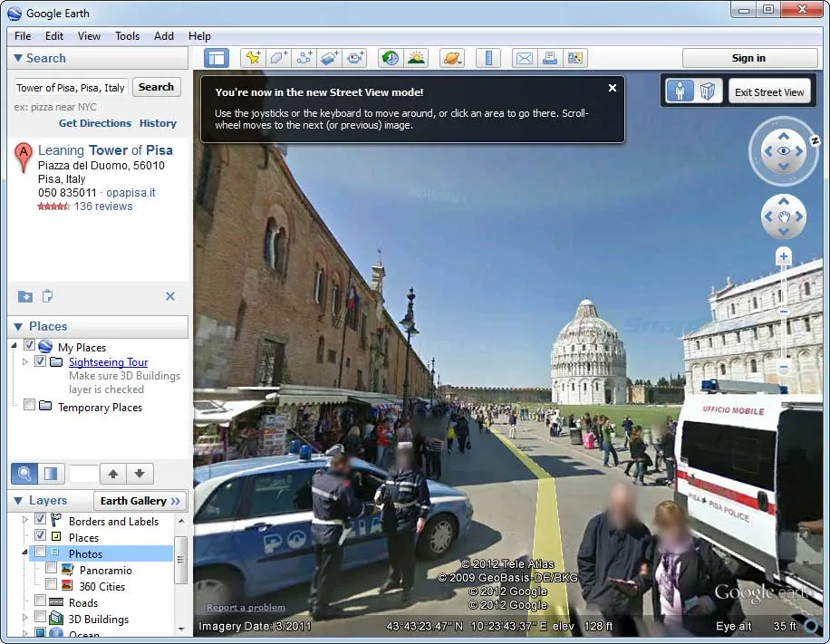Screen dimensions: 830x644
Task: Copy search results to clipboard icon
Action: [47, 296]
